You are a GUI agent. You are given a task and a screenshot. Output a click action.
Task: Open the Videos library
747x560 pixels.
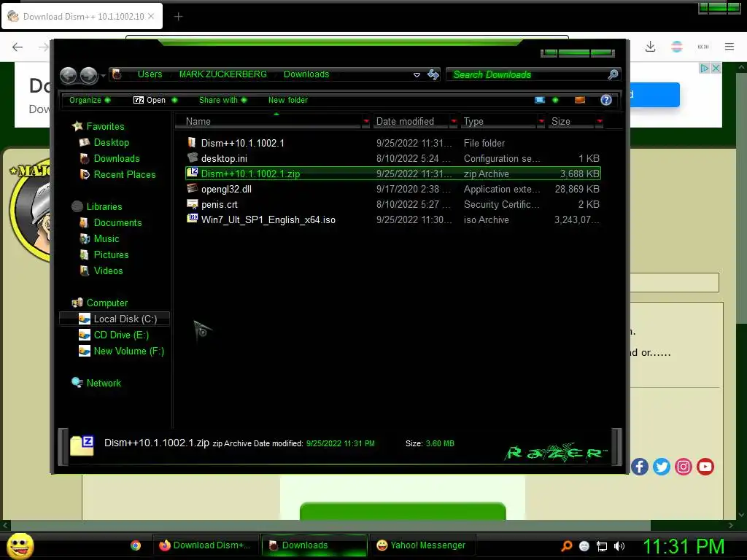click(108, 271)
